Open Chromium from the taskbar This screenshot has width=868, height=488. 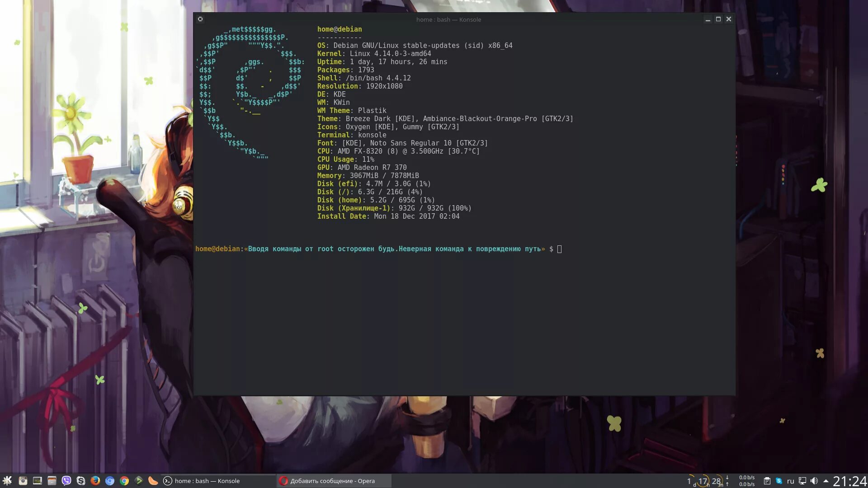110,481
